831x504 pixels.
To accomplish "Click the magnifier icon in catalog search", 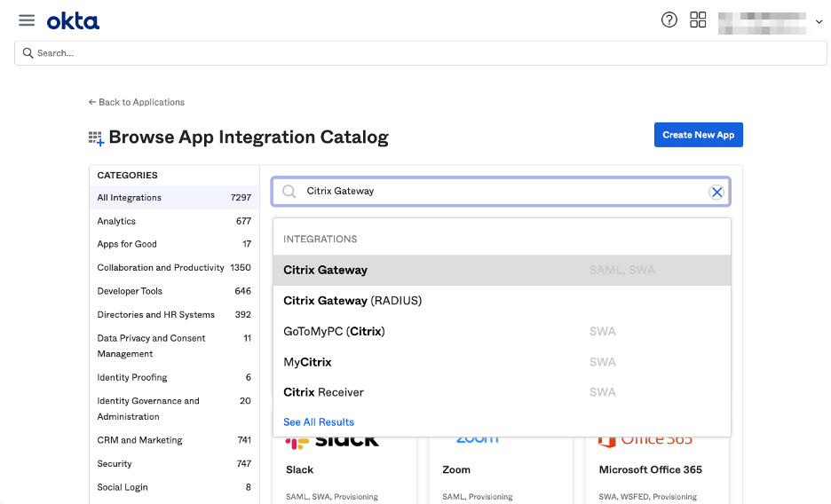I will click(289, 192).
